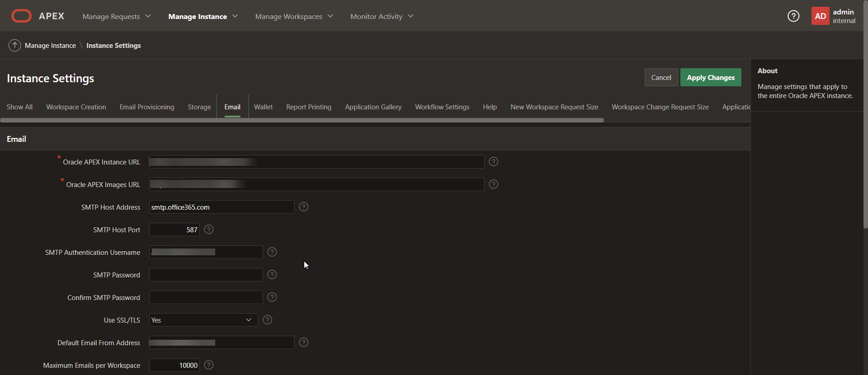Expand the Use SSL/TLS dropdown
868x375 pixels.
tap(203, 320)
